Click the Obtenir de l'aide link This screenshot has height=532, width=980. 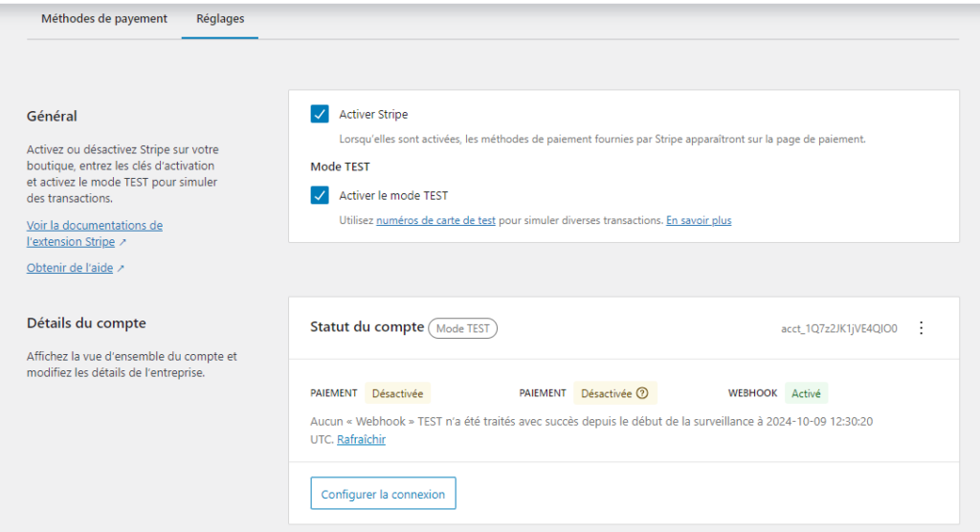click(x=70, y=269)
